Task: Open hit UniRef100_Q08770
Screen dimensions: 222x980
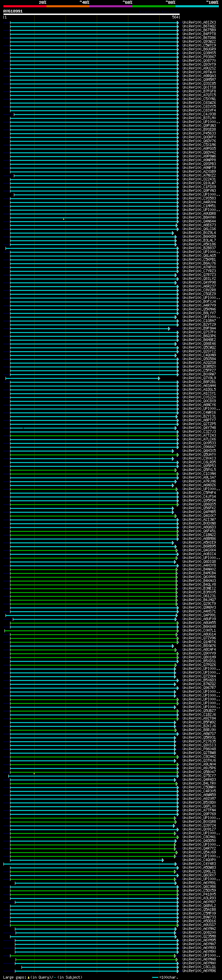Action: coord(199,60)
